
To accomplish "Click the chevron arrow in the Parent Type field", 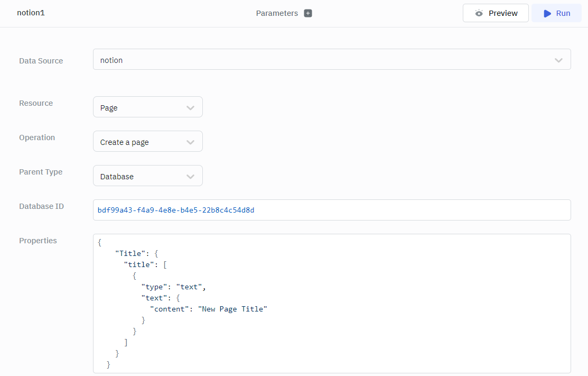I will coord(191,177).
